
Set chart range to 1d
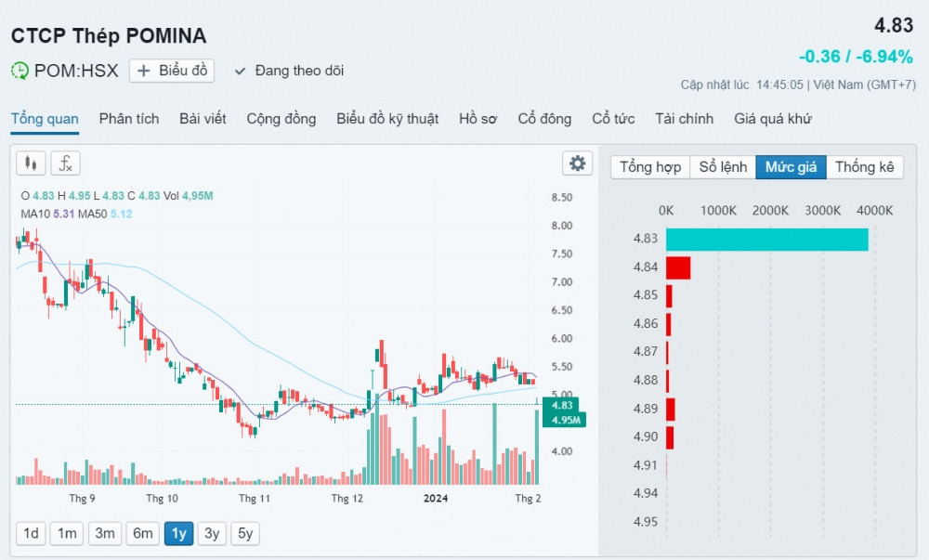click(31, 534)
